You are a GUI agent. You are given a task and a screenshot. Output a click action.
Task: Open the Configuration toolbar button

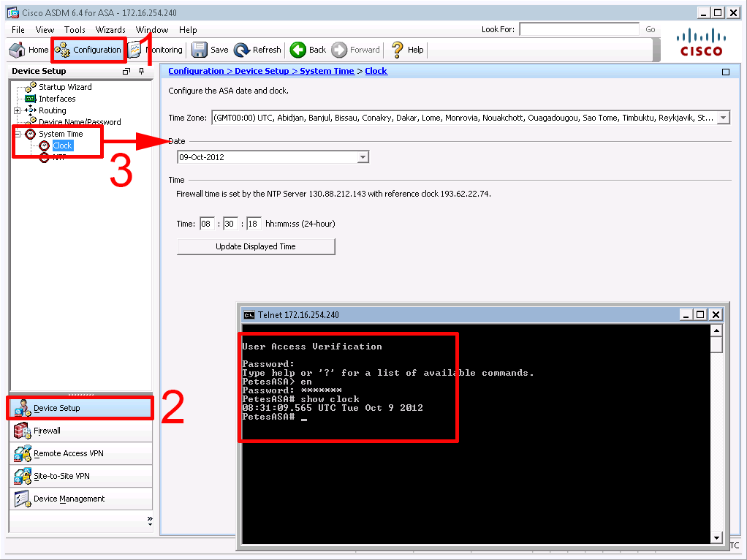88,50
